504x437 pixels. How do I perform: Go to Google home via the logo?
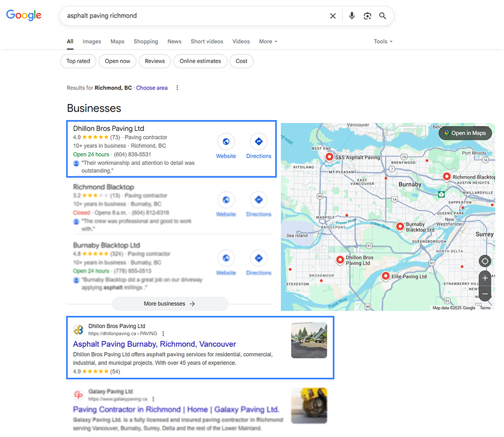[24, 15]
